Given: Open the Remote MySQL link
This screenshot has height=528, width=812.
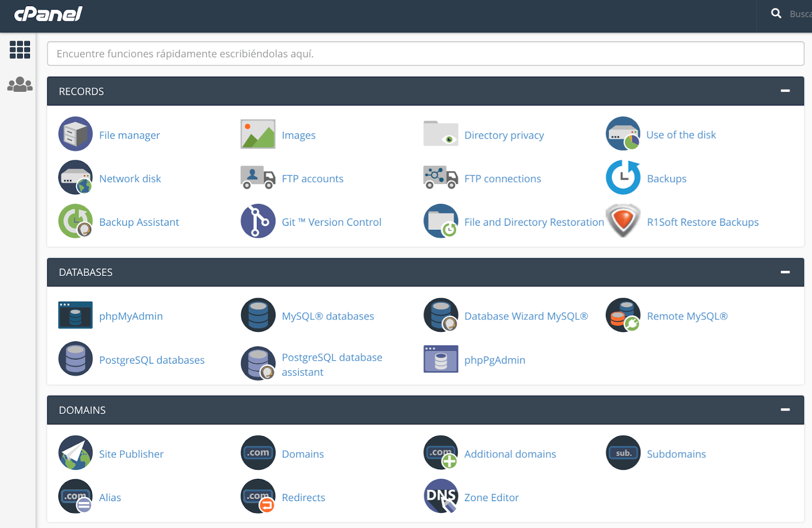Looking at the screenshot, I should 687,316.
